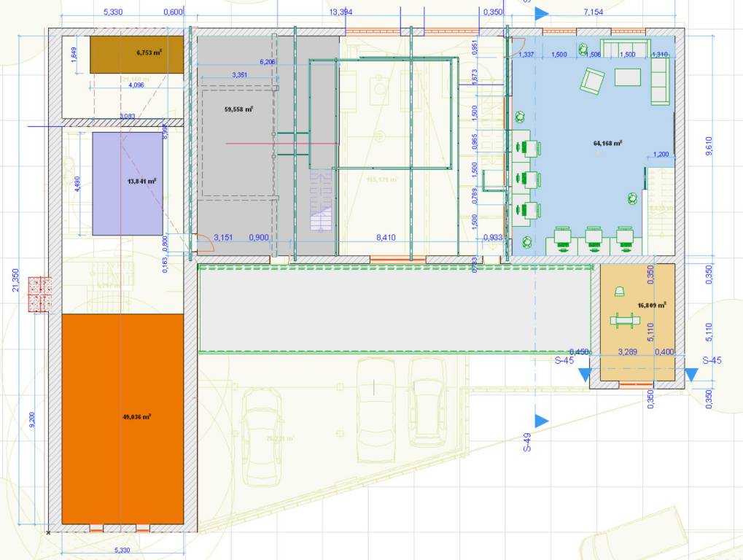Select the staircase symbol in the gray zone
743x560 pixels.
coord(321,202)
